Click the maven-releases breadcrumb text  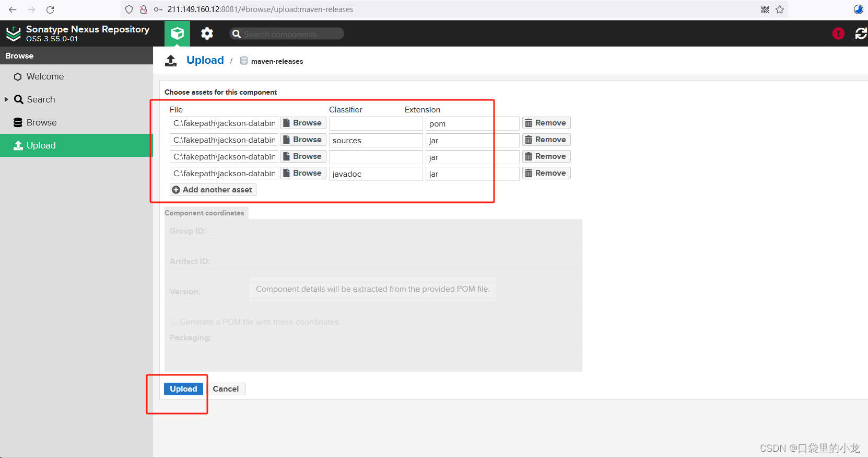pos(277,61)
